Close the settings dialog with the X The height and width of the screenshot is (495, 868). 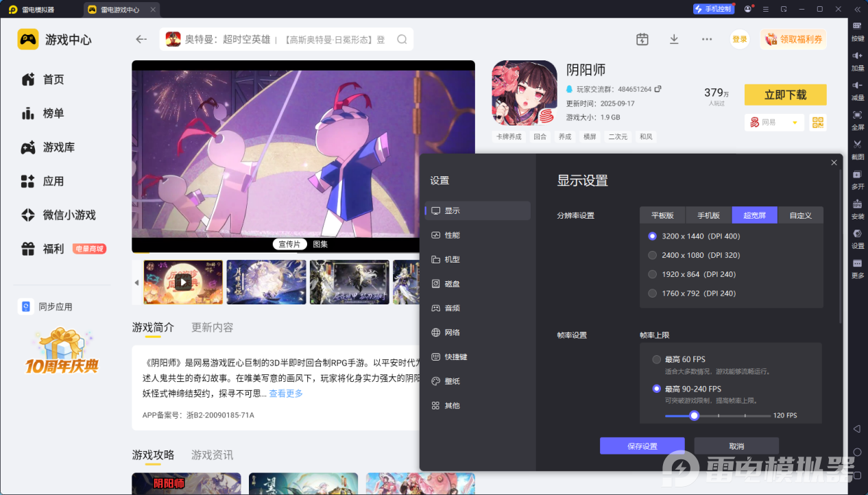(x=834, y=162)
